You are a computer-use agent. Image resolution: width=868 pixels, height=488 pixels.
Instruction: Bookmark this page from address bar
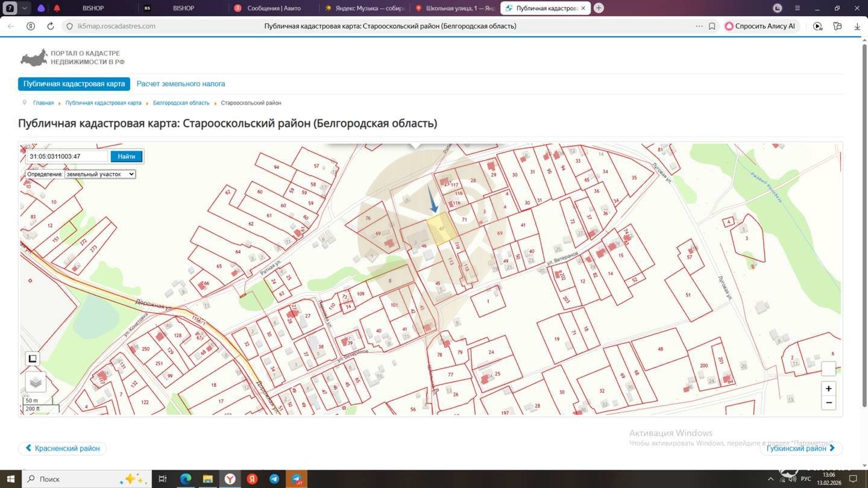[712, 27]
